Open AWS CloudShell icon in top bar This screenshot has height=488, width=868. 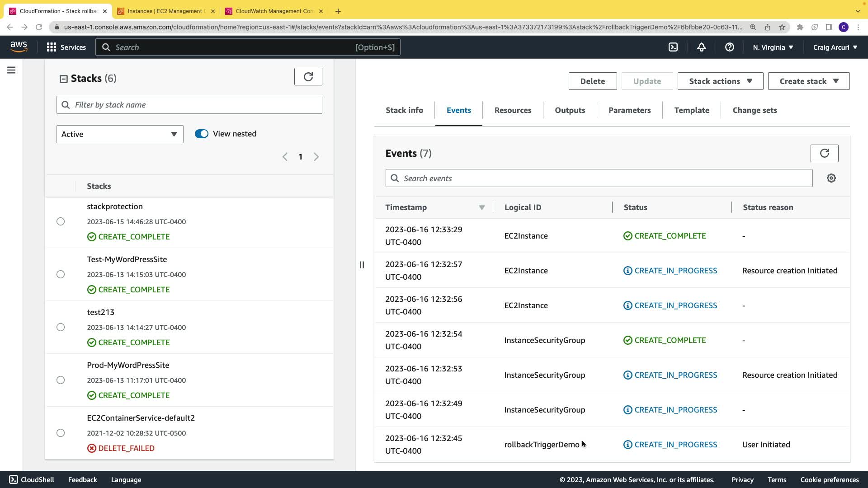coord(673,47)
